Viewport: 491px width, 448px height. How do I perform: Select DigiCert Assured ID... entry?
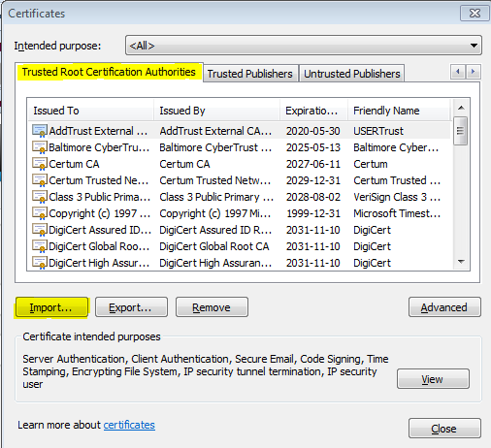click(100, 230)
